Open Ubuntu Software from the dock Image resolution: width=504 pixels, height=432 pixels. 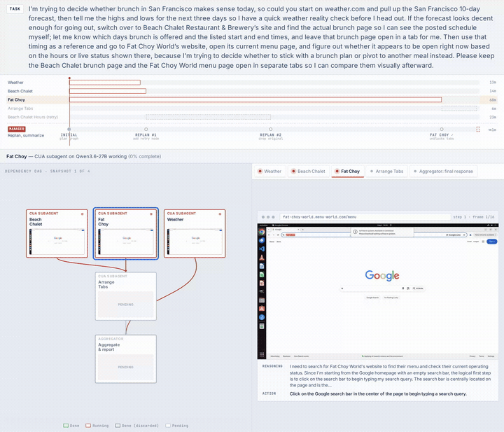click(262, 308)
